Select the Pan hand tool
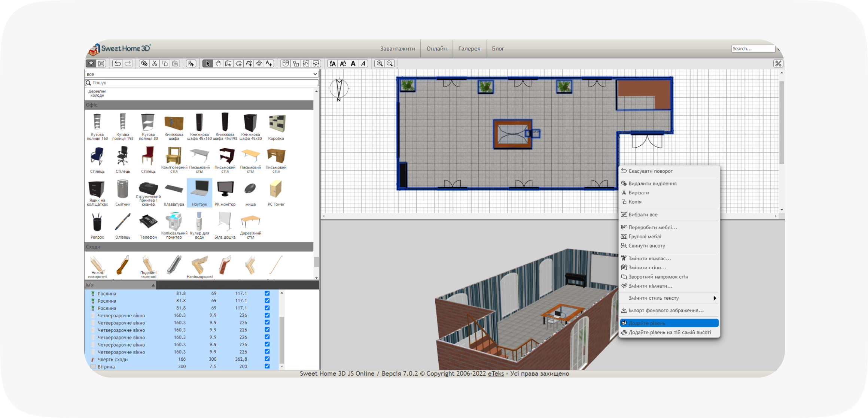Screen dimensions: 868x418 (x=218, y=64)
